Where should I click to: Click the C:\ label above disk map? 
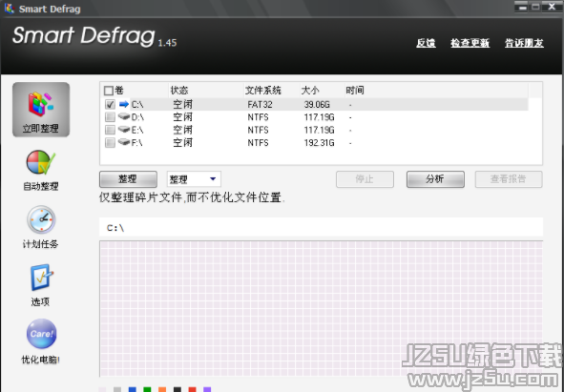point(115,228)
